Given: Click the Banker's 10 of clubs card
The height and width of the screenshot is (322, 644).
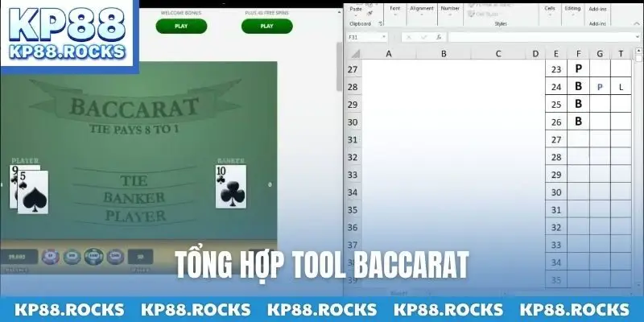Looking at the screenshot, I should click(x=231, y=187).
